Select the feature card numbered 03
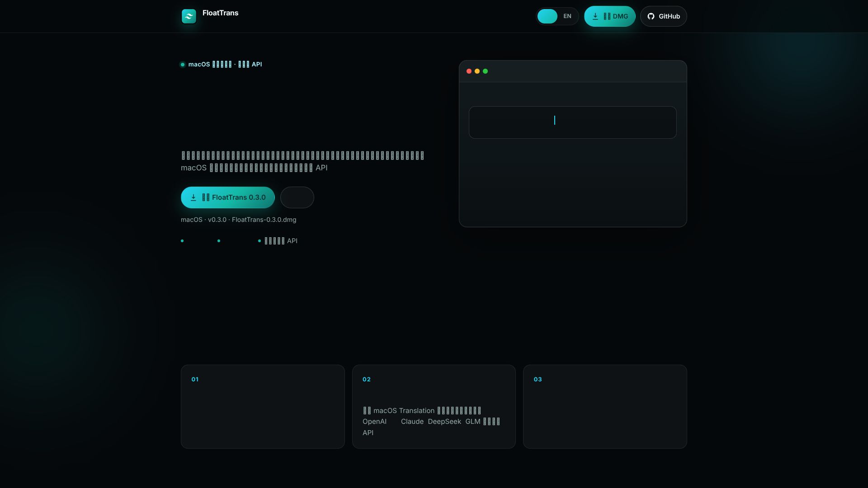This screenshot has width=868, height=488. [x=605, y=407]
